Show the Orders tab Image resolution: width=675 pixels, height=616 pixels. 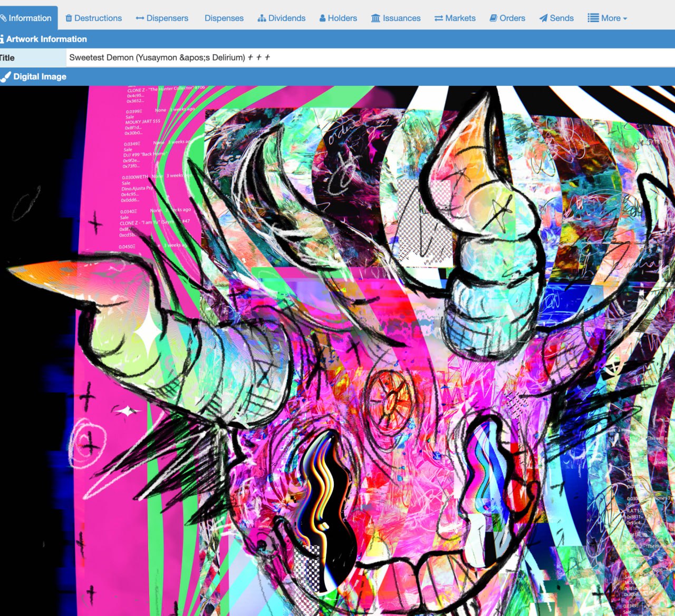pos(507,18)
